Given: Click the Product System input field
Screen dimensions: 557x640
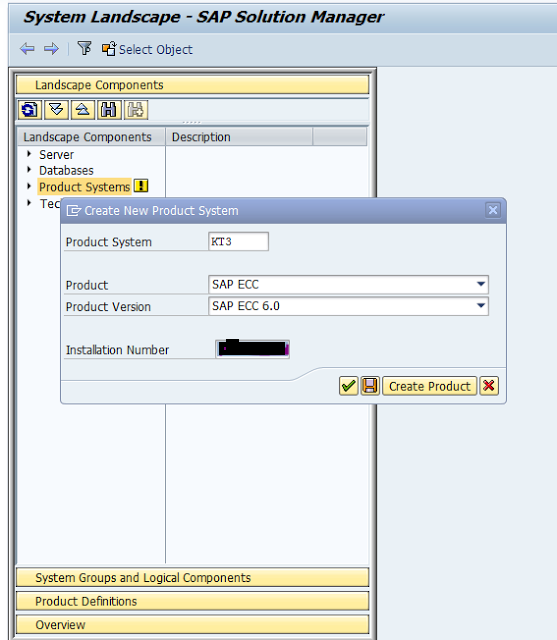Looking at the screenshot, I should tap(238, 241).
